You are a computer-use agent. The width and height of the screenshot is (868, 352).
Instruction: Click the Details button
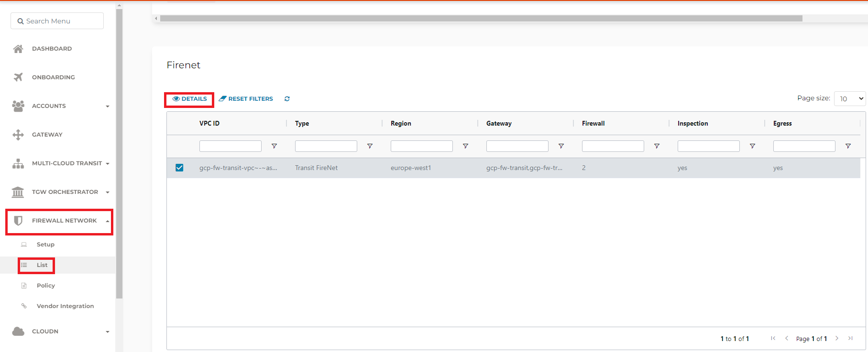coord(189,99)
